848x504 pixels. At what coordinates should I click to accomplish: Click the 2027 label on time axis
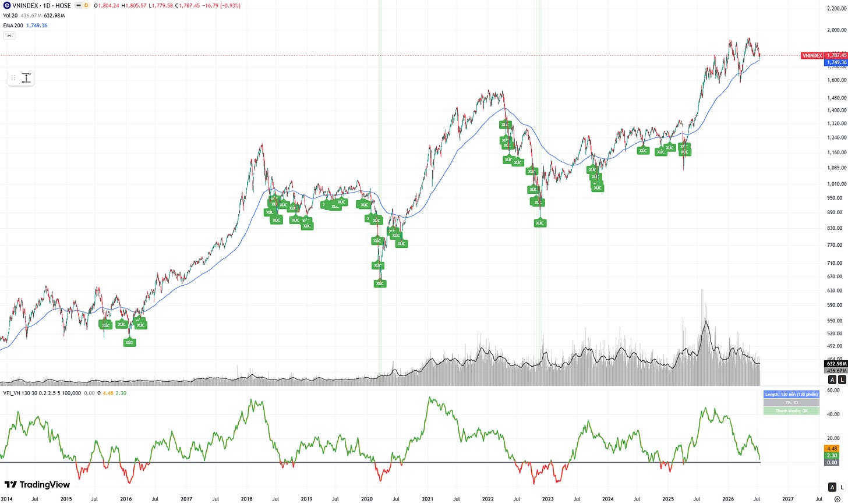[x=788, y=499]
